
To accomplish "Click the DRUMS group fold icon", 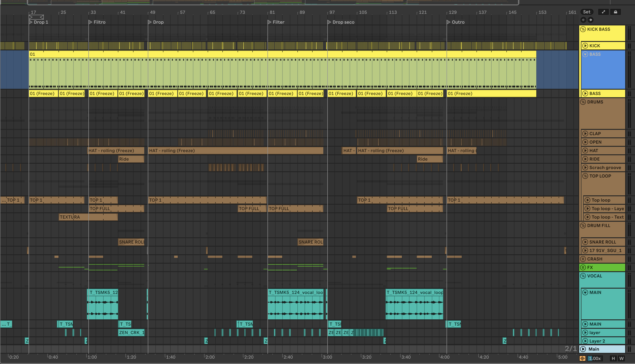I will coord(583,102).
